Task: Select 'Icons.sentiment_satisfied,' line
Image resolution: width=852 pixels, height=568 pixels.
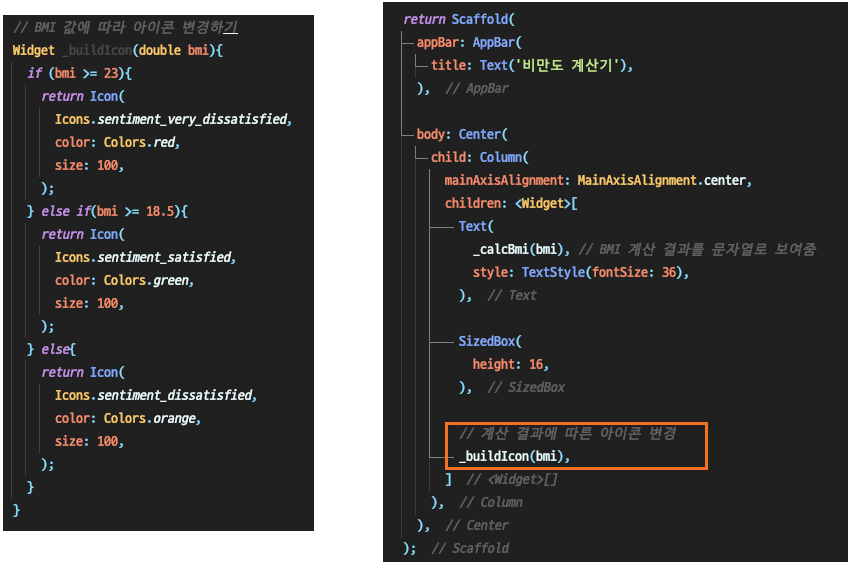Action: [145, 257]
